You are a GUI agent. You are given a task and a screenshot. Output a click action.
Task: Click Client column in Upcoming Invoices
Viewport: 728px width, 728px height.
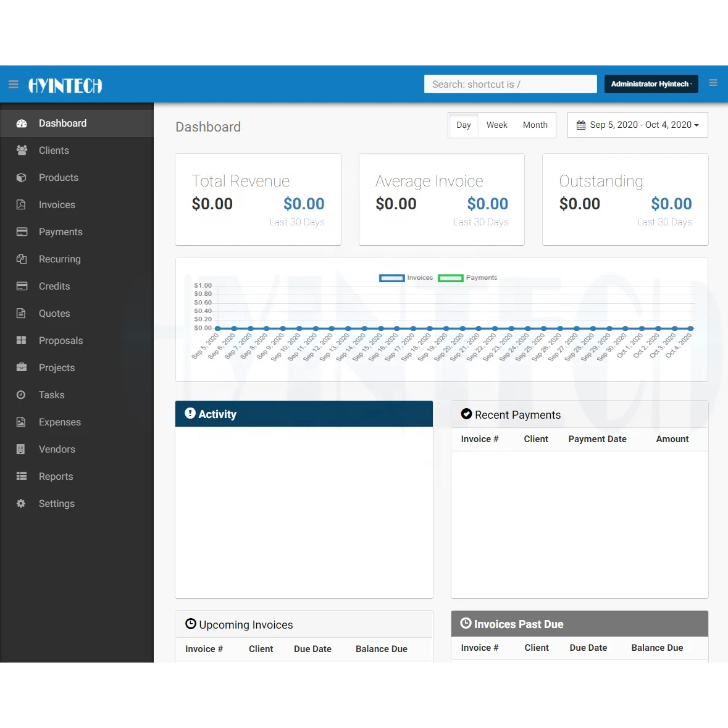click(261, 649)
